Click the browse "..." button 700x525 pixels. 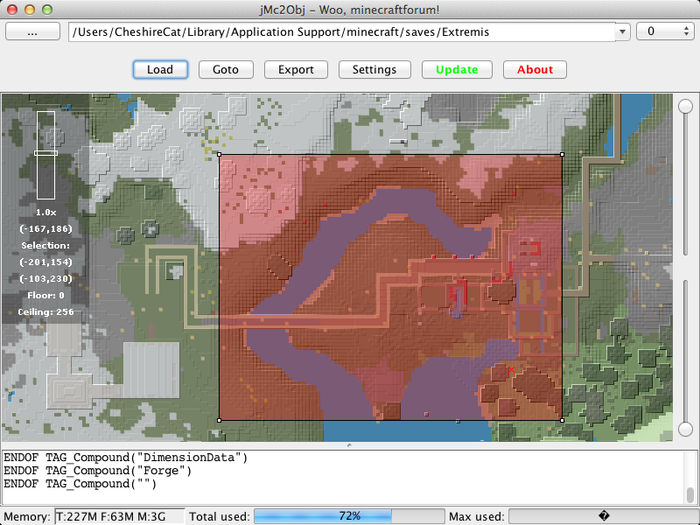[x=33, y=32]
